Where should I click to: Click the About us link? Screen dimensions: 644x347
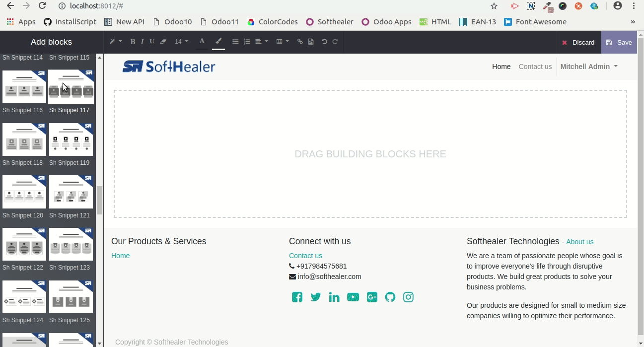[579, 242]
